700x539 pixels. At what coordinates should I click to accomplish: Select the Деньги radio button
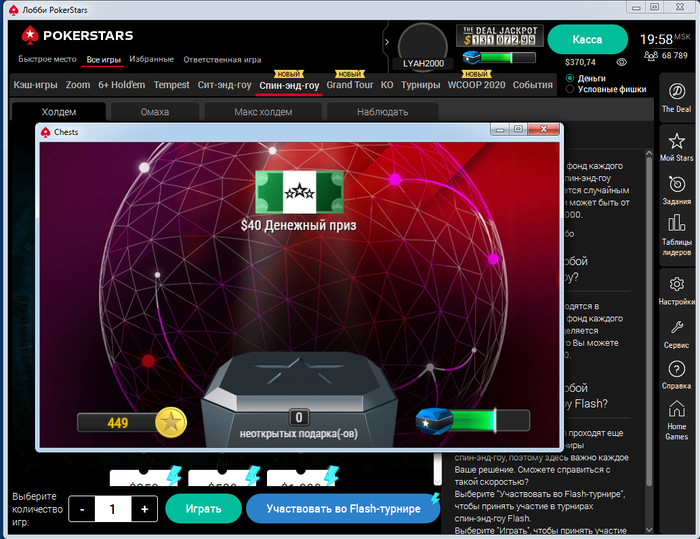(570, 78)
